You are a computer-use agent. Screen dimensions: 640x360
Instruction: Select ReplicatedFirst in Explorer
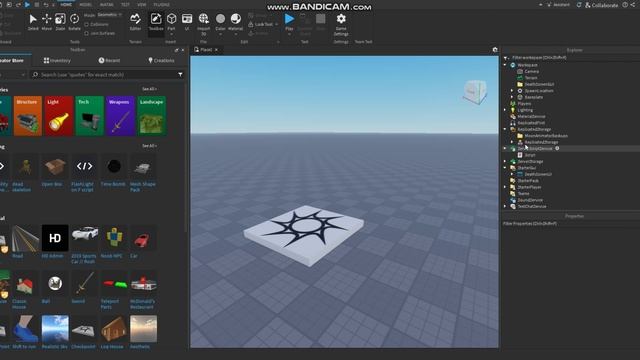click(531, 123)
